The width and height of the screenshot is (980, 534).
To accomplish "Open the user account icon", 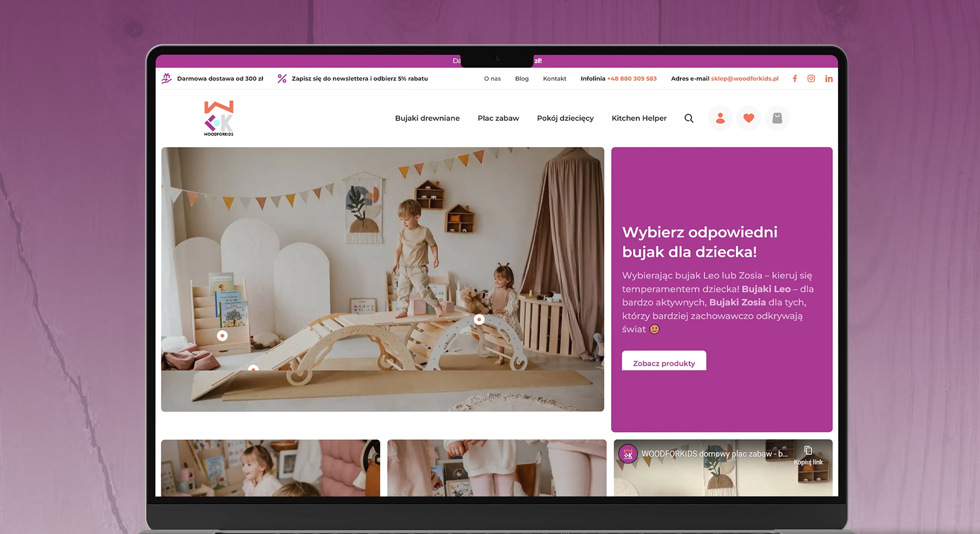I will (720, 118).
